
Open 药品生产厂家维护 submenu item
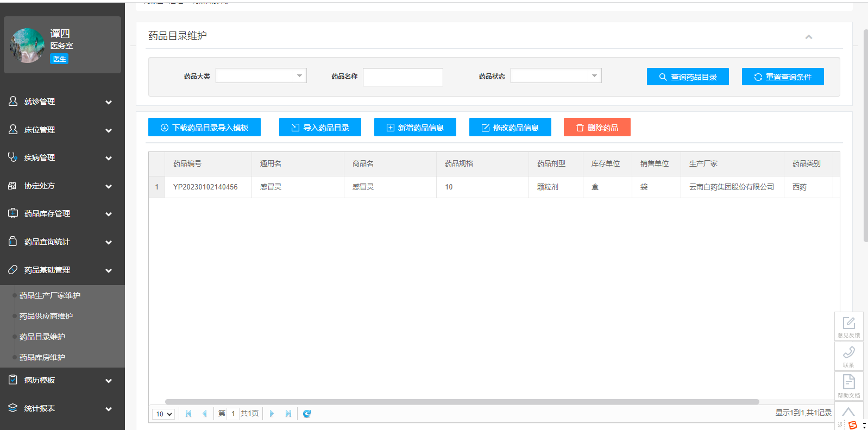click(x=50, y=295)
